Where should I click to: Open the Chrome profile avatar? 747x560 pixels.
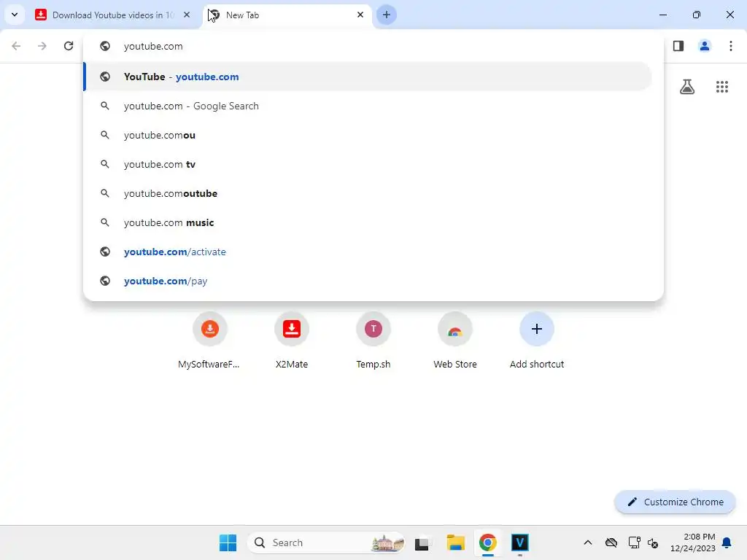tap(704, 46)
